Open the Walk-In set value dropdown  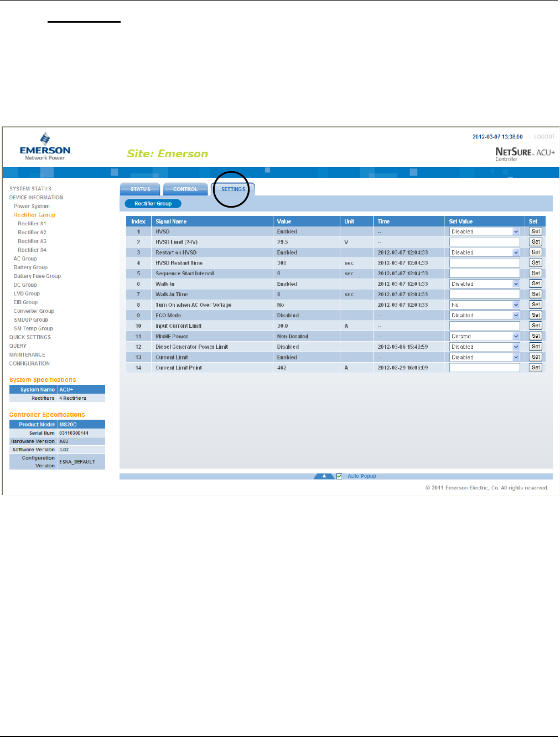pos(485,284)
